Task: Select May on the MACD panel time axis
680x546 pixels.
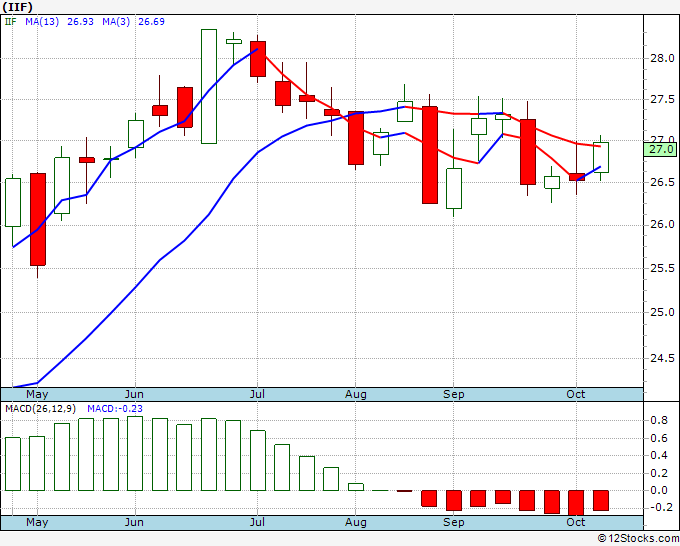Action: (37, 522)
